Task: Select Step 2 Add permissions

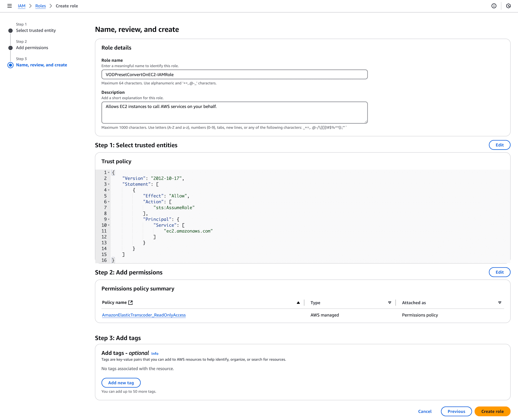Action: tap(32, 48)
